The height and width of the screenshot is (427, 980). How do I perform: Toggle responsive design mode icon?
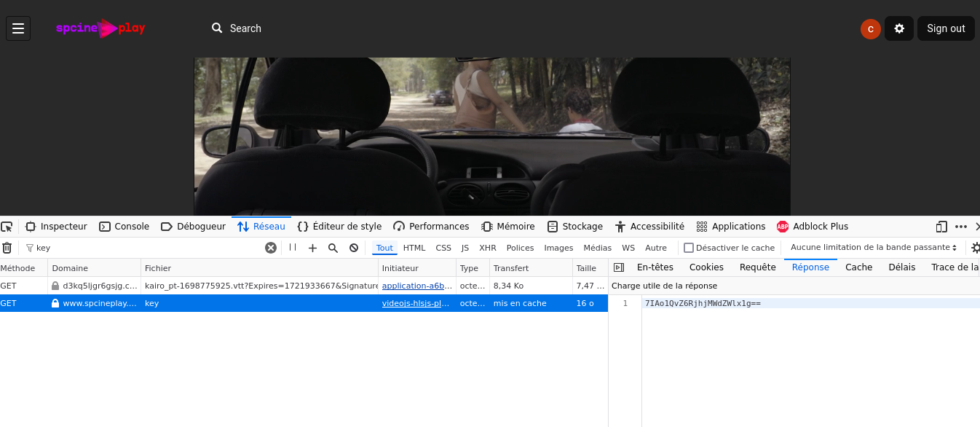[x=941, y=227]
